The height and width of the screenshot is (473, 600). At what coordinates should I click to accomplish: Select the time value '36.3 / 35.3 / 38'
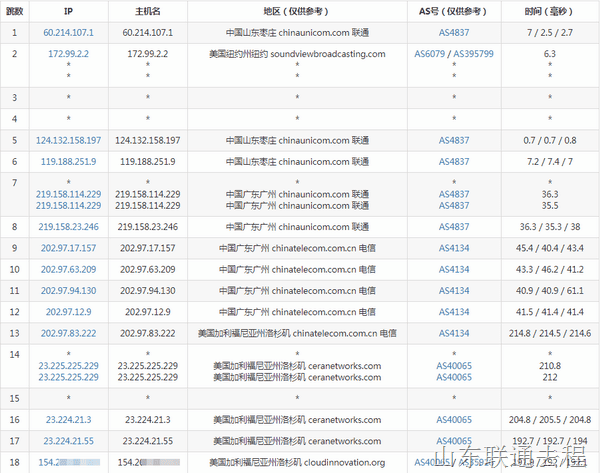[550, 227]
